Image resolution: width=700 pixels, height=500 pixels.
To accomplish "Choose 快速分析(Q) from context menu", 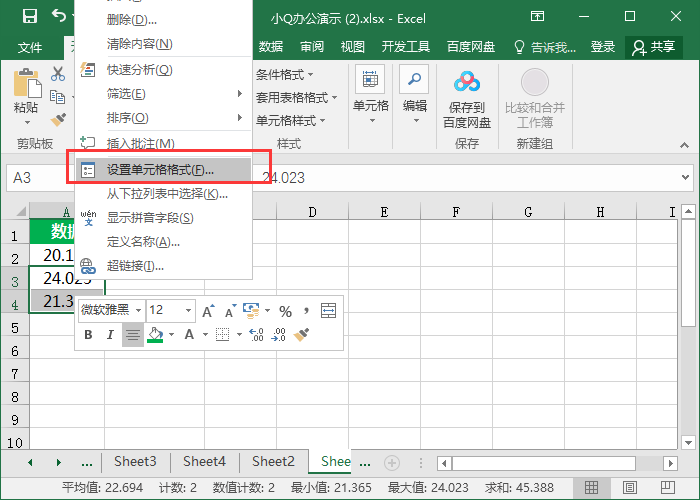I will coord(163,70).
